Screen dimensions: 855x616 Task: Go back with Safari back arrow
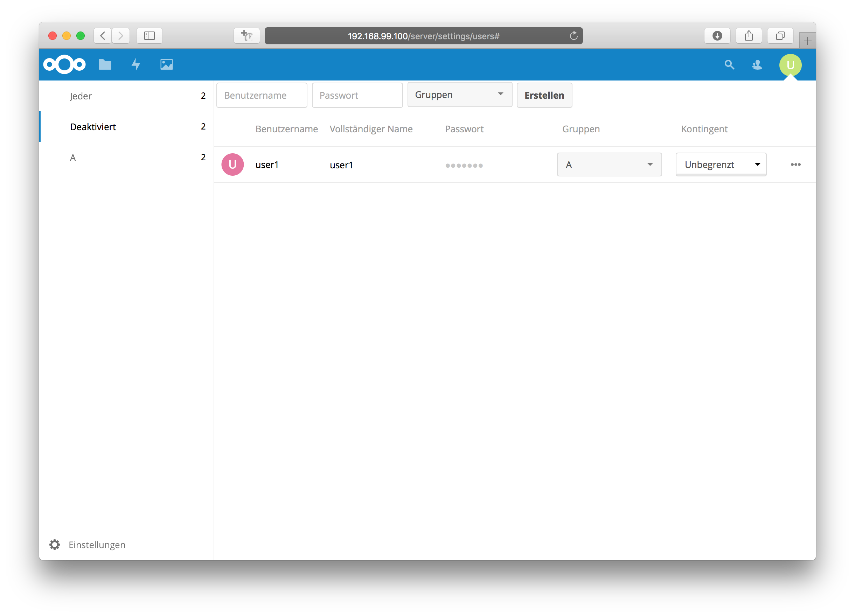[x=103, y=36]
